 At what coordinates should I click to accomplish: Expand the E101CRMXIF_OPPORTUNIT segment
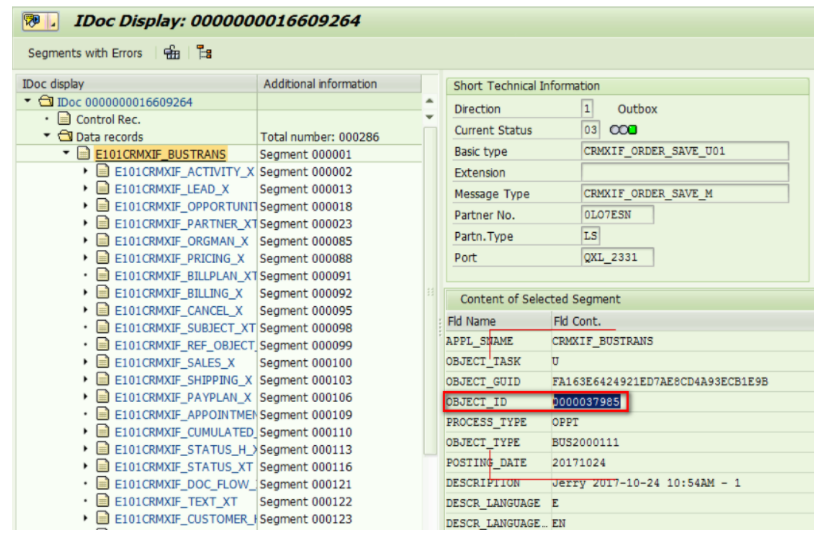(x=85, y=205)
